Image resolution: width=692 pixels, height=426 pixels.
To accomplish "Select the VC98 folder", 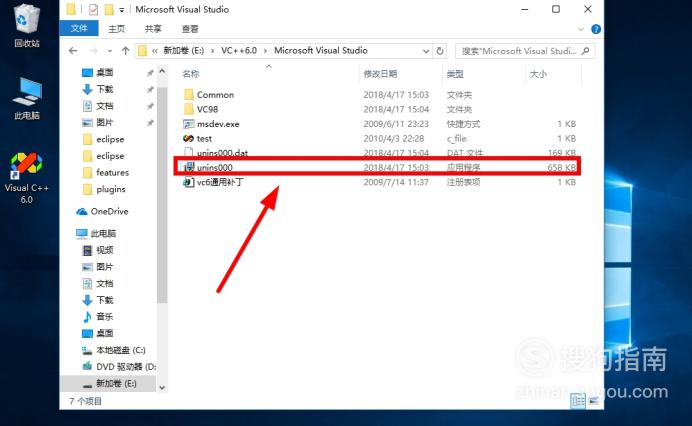I will (207, 109).
